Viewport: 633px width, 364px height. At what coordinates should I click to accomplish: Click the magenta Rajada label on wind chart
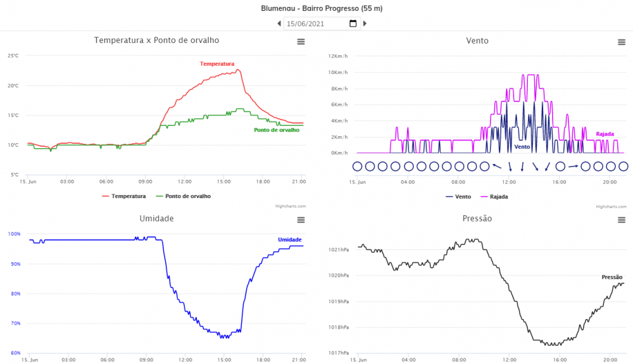[605, 134]
